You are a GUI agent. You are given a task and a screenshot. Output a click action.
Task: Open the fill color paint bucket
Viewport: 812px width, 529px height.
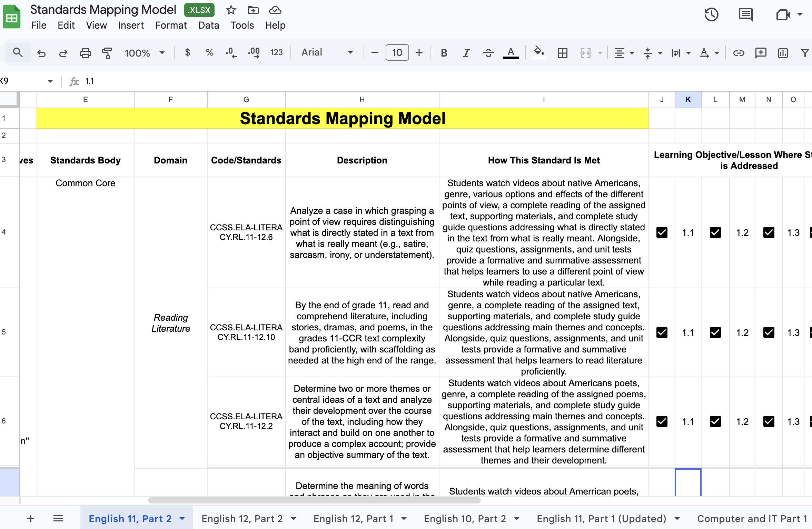click(x=539, y=52)
